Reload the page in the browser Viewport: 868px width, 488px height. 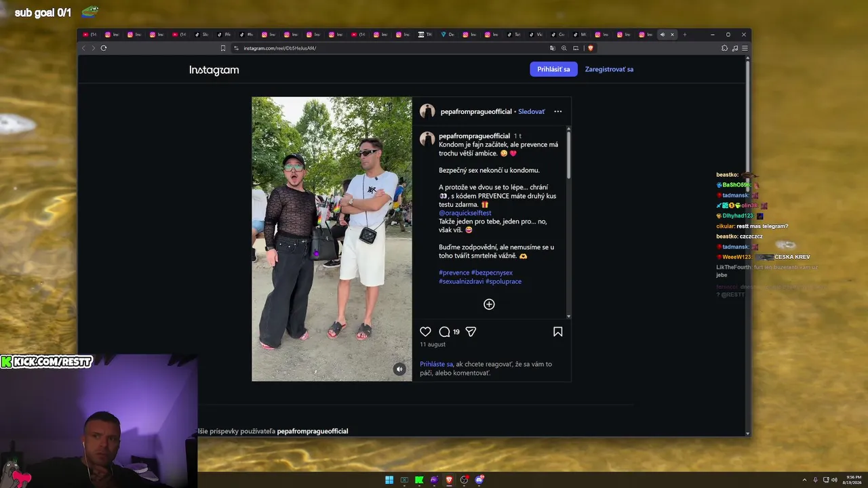coord(104,48)
